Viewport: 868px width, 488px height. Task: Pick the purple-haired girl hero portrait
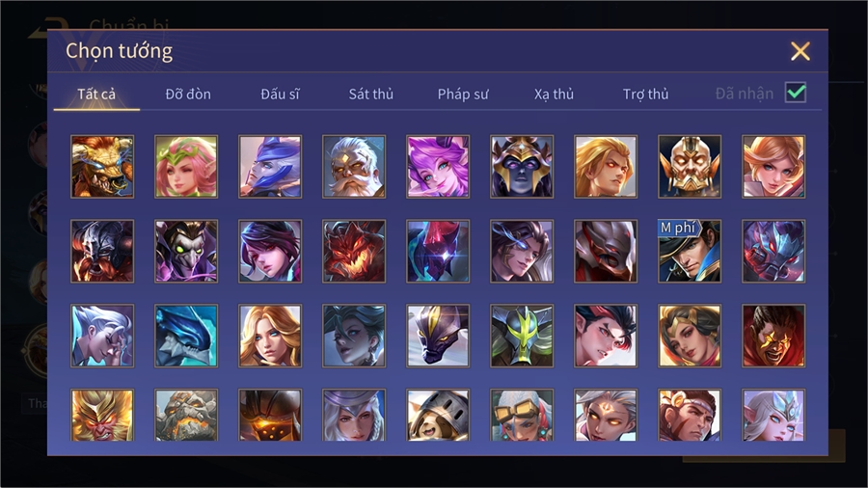click(438, 167)
